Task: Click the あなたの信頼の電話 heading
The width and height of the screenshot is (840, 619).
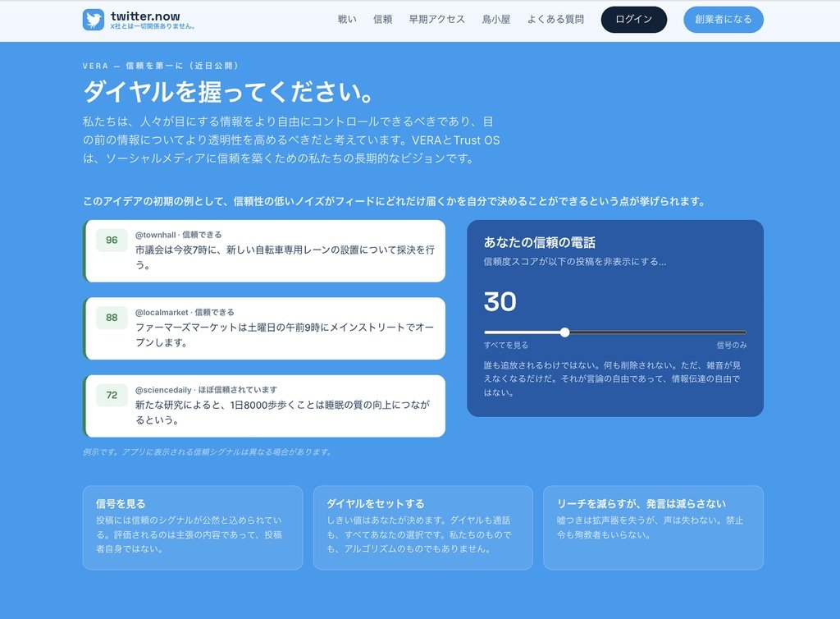Action: 540,242
